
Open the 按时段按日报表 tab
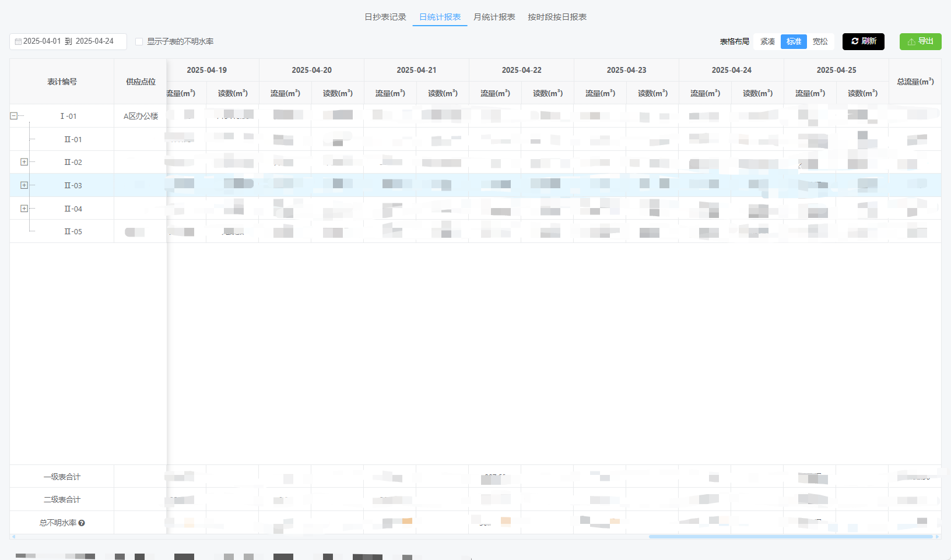click(557, 17)
